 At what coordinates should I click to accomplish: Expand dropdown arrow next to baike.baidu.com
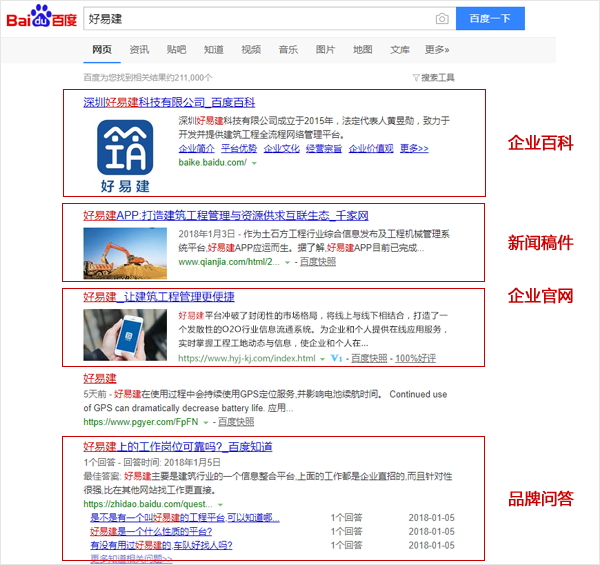tap(254, 162)
